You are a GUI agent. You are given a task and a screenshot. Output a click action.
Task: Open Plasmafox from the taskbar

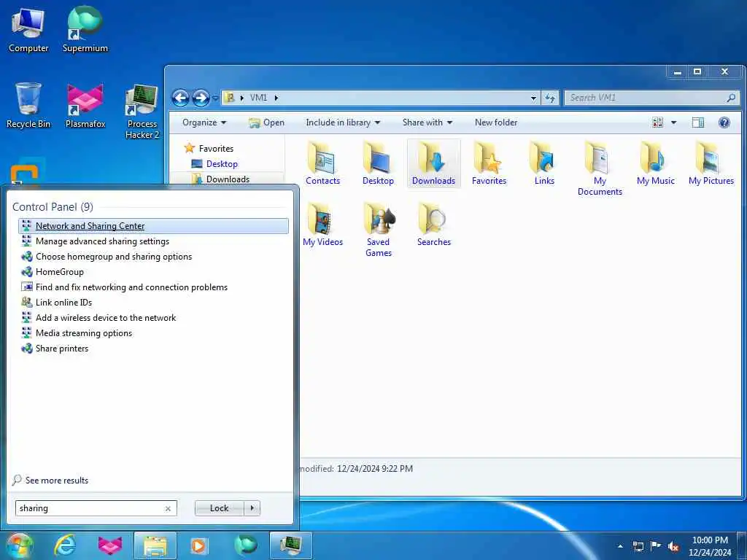[110, 545]
